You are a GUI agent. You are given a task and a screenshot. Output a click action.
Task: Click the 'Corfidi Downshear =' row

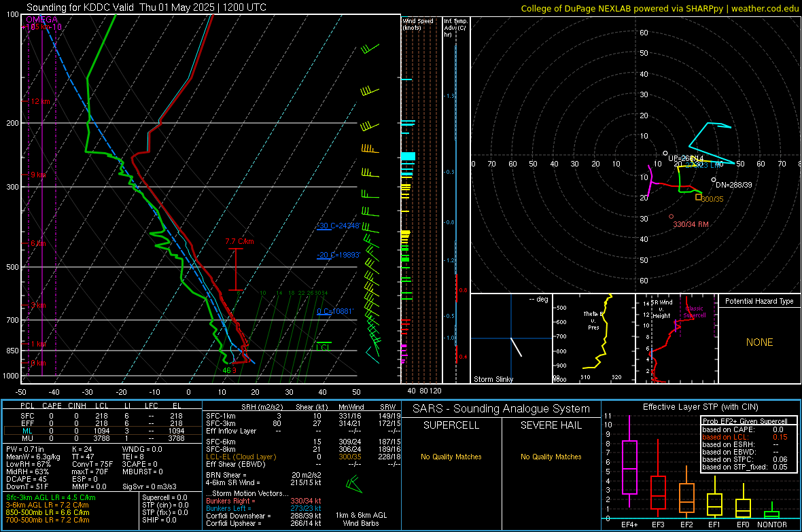pyautogui.click(x=264, y=516)
